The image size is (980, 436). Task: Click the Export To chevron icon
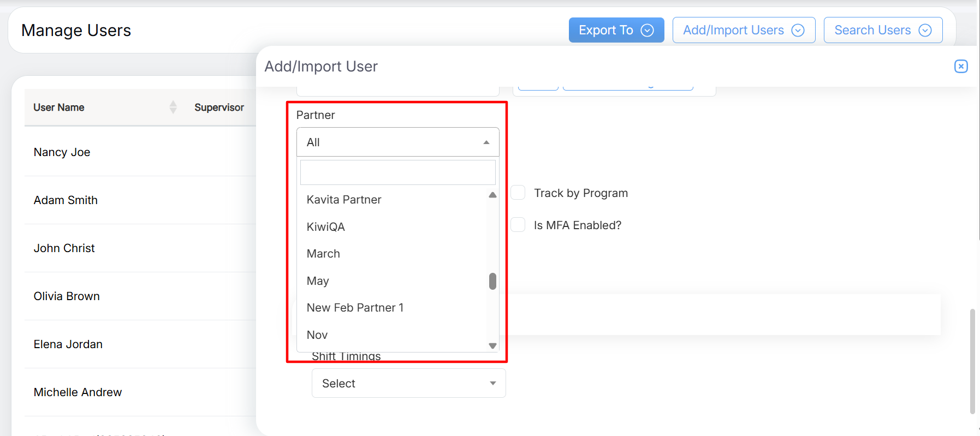coord(647,31)
